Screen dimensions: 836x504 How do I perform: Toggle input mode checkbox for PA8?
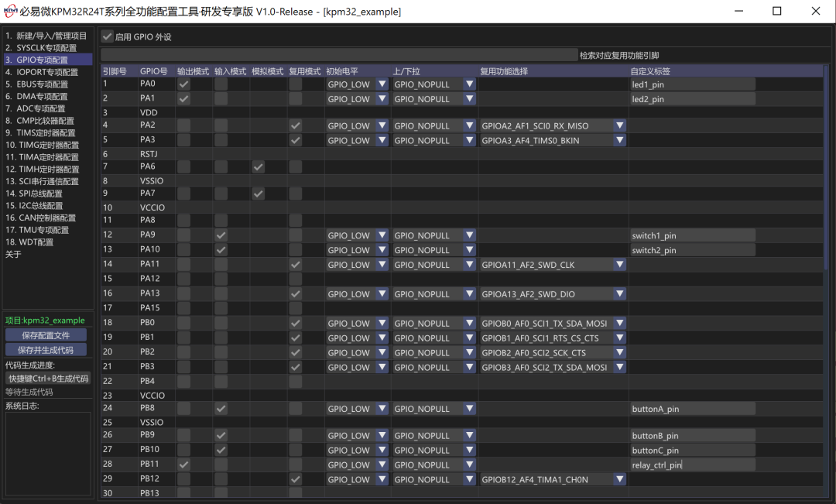tap(221, 221)
